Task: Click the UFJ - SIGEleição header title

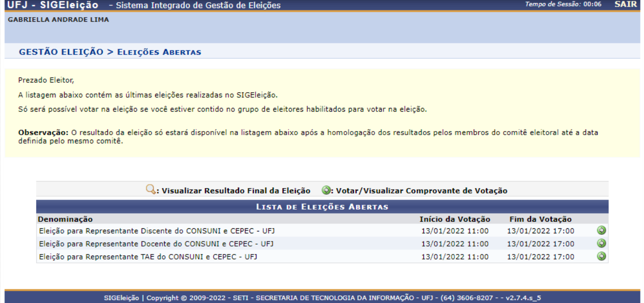Action: tap(52, 5)
